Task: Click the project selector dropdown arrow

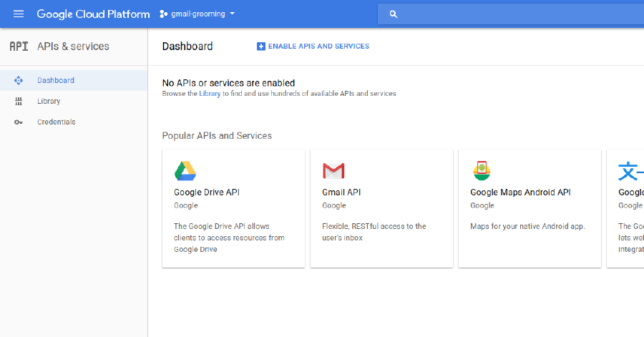Action: [x=232, y=14]
